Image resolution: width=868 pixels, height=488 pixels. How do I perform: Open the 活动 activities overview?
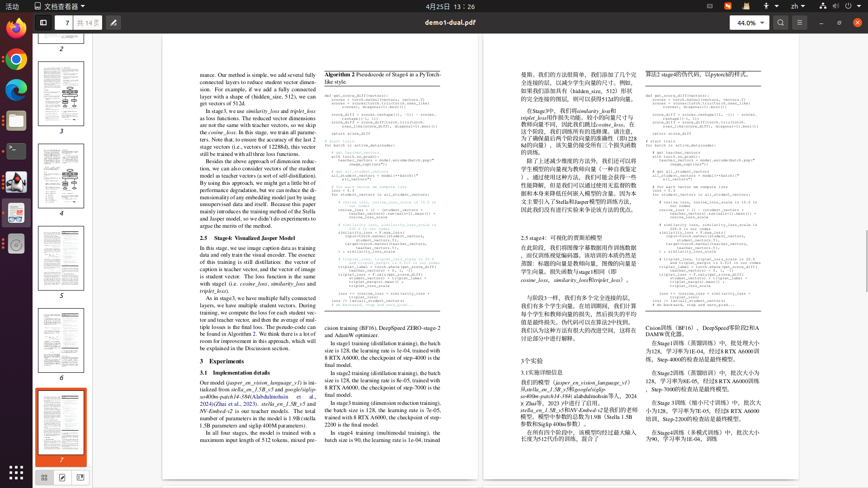pos(12,6)
